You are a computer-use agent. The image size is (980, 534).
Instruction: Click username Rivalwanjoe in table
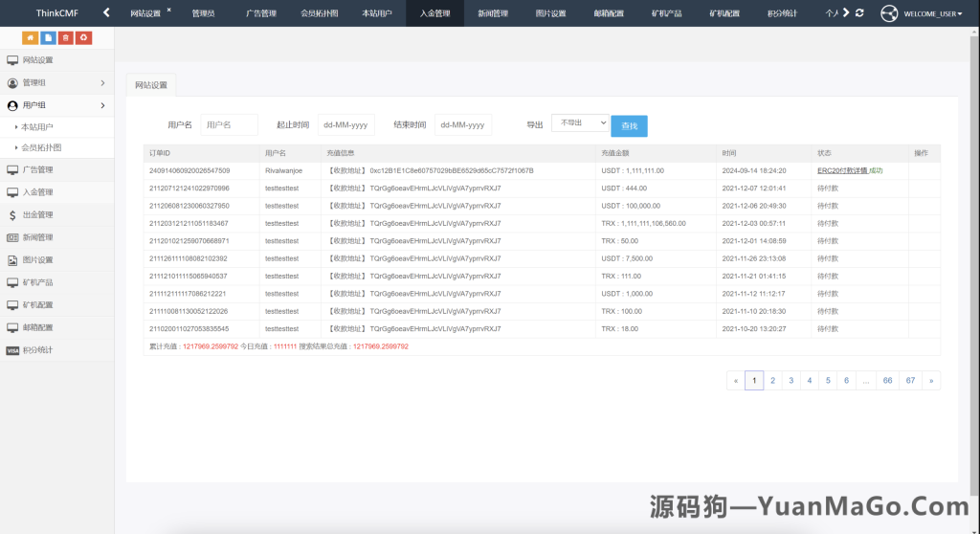click(283, 170)
